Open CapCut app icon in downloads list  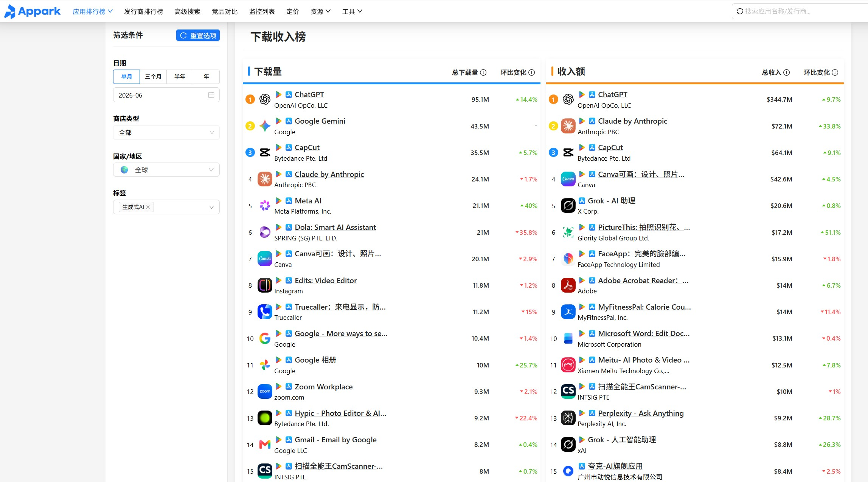point(265,152)
